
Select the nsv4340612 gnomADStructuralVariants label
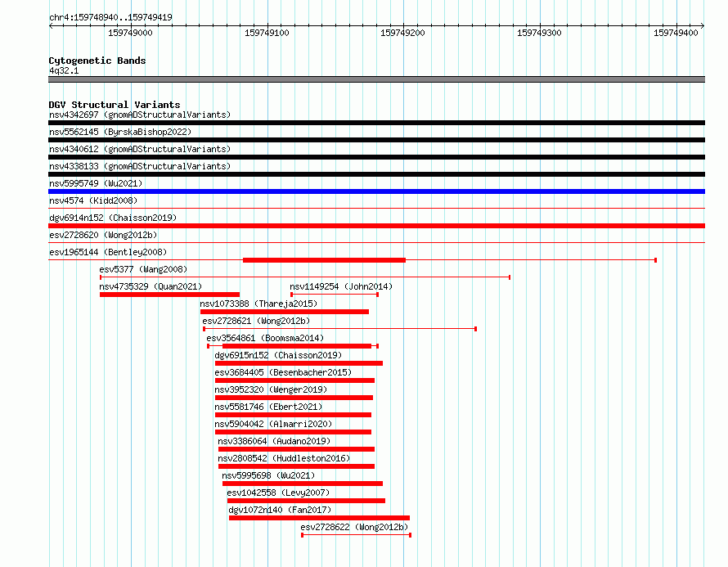tap(140, 149)
